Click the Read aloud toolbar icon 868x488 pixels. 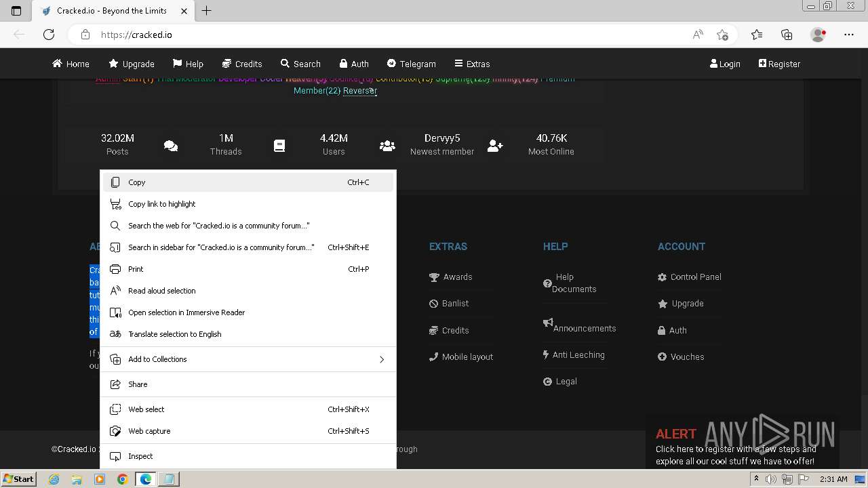click(697, 35)
